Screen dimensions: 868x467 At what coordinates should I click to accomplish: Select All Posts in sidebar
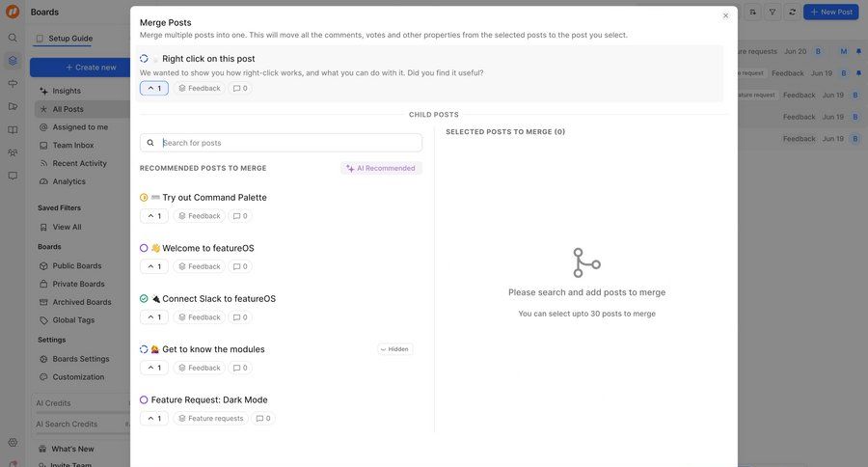tap(68, 109)
